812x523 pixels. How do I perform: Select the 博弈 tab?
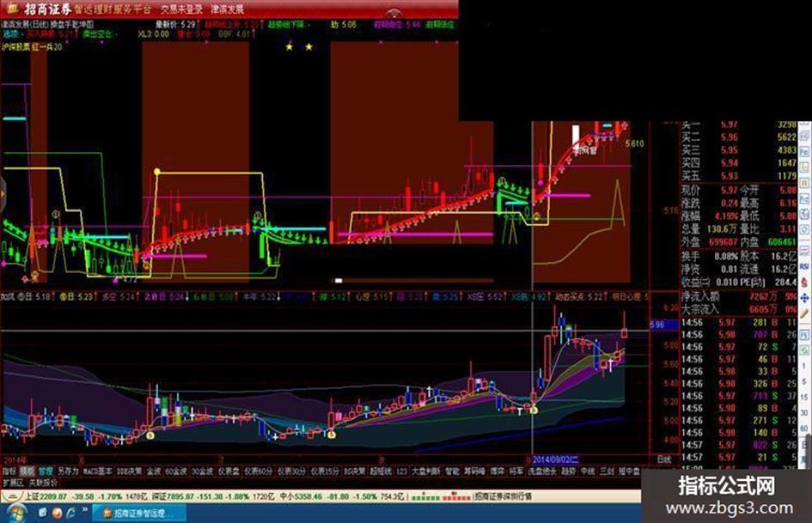coord(498,471)
